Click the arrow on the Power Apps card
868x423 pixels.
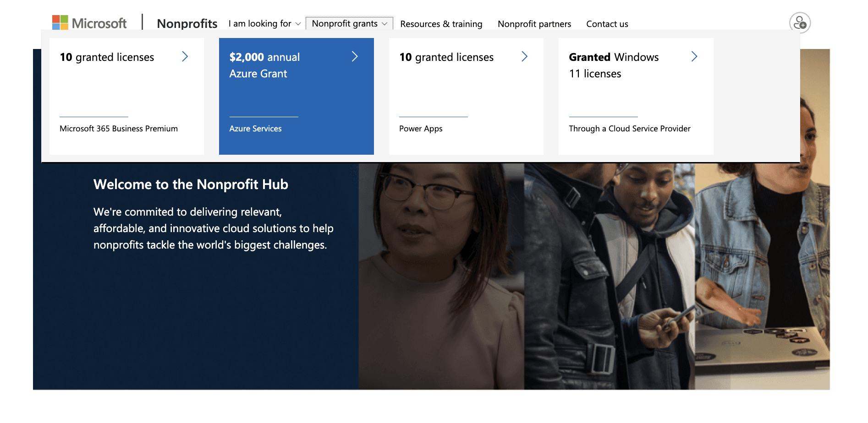click(x=525, y=56)
